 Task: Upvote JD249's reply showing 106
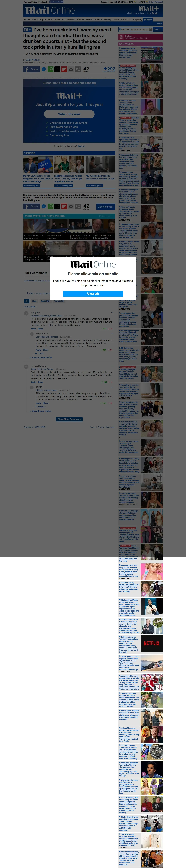click(101, 403)
